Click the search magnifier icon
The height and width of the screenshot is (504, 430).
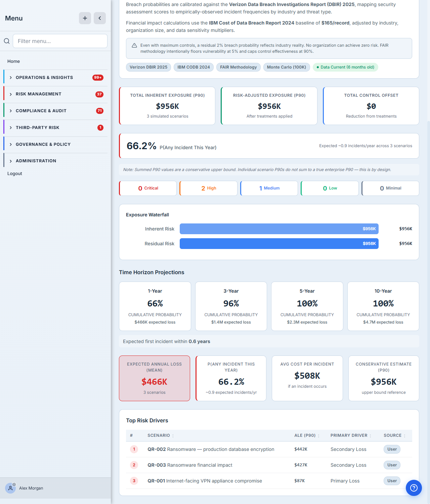[x=7, y=41]
